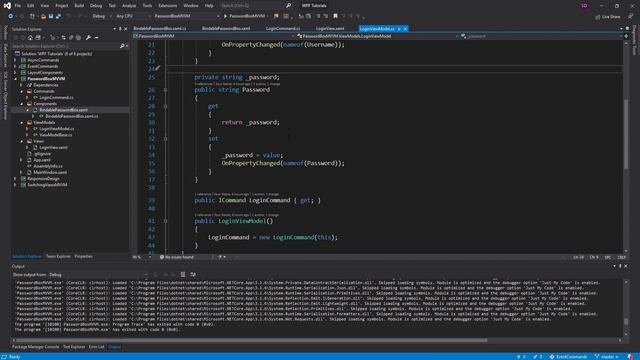Click the No issues found status icon
Viewport: 640px width, 360px height.
(162, 257)
